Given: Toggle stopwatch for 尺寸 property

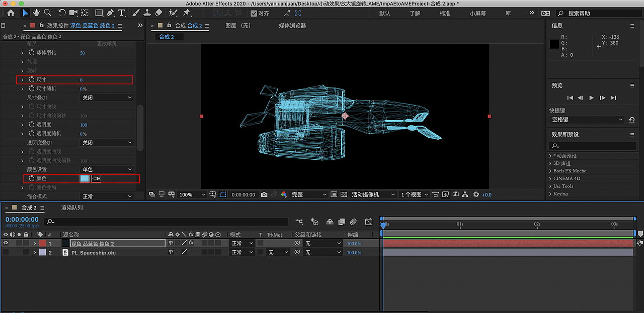Looking at the screenshot, I should point(31,80).
